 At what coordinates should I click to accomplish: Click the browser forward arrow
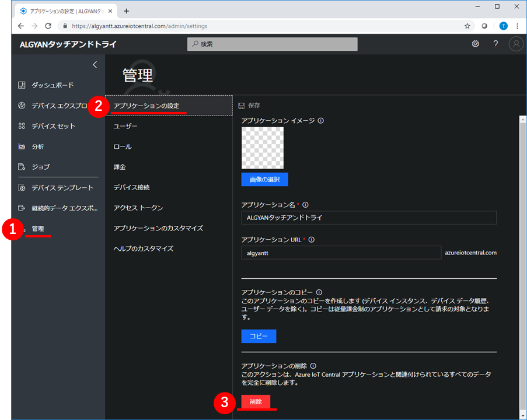pyautogui.click(x=34, y=26)
